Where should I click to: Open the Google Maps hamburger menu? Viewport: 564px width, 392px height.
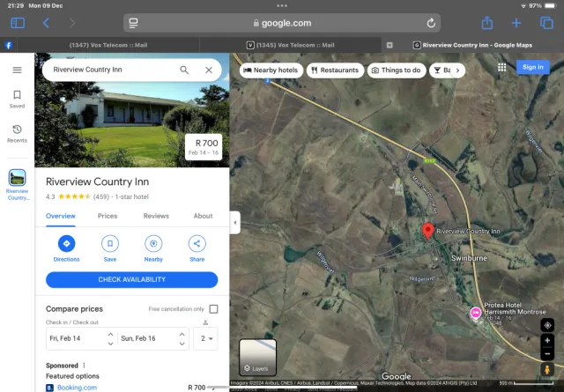tap(17, 70)
